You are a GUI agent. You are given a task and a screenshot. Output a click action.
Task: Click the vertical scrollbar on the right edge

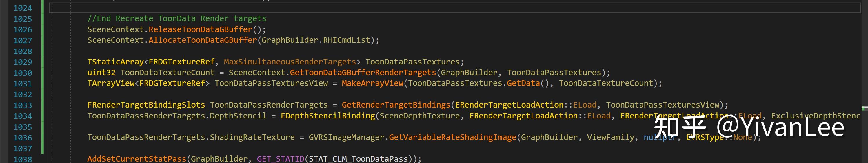pos(864,81)
